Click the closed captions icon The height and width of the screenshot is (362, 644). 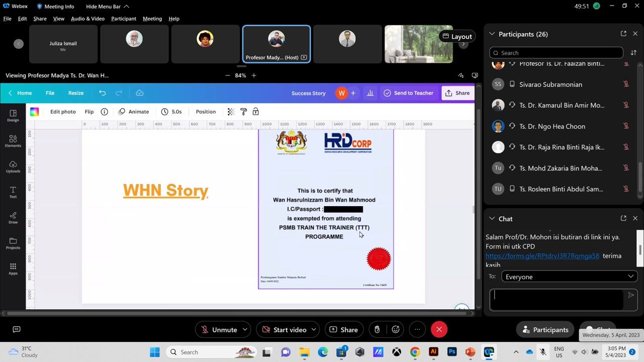coord(17,329)
